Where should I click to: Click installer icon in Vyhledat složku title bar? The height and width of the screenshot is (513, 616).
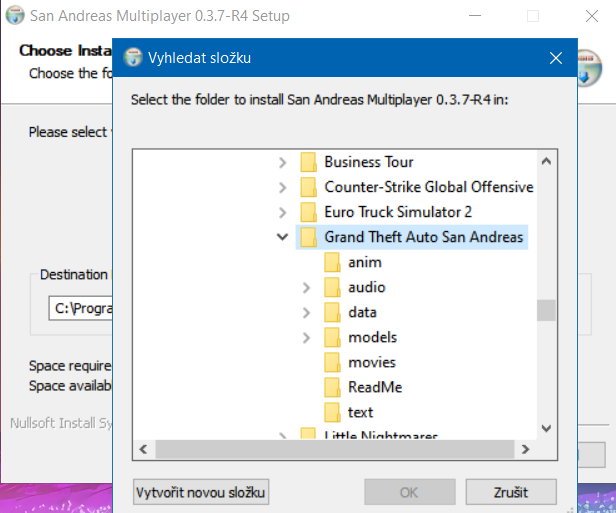point(133,57)
